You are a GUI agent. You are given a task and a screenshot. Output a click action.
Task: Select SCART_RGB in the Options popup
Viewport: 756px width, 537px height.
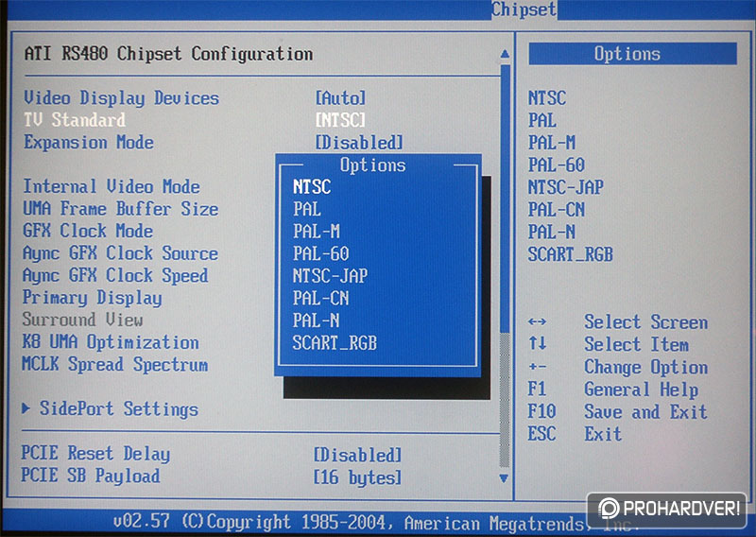335,342
